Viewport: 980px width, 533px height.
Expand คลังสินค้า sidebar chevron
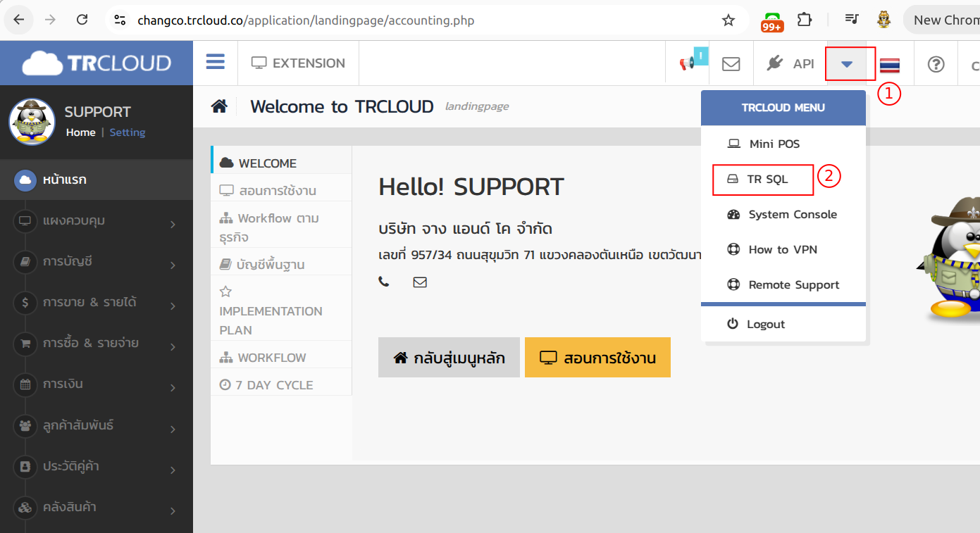coord(173,510)
